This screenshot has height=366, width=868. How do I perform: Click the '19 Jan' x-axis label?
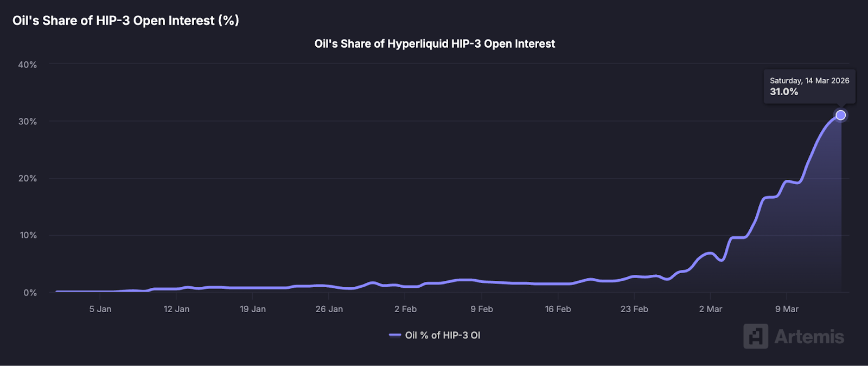click(x=253, y=309)
